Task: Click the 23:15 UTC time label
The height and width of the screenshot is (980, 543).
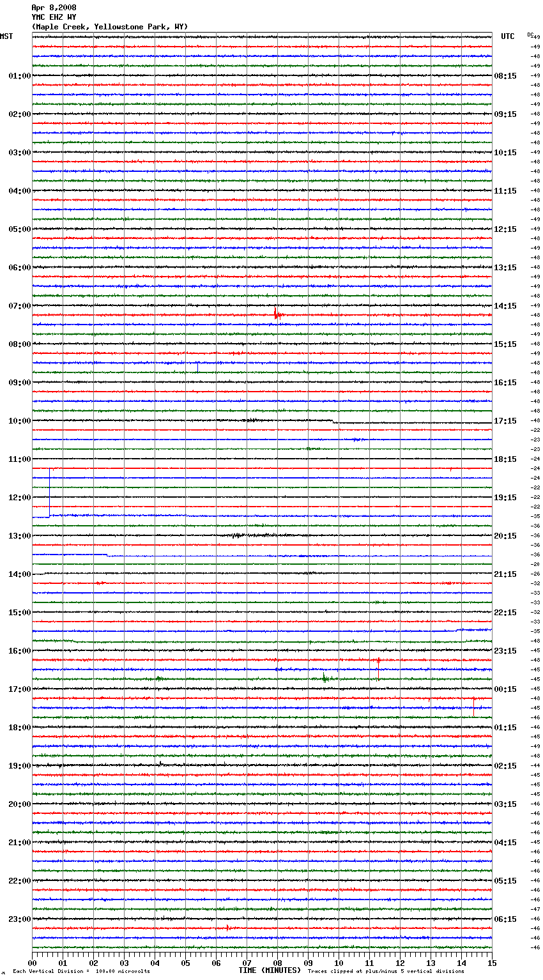Action: click(505, 651)
